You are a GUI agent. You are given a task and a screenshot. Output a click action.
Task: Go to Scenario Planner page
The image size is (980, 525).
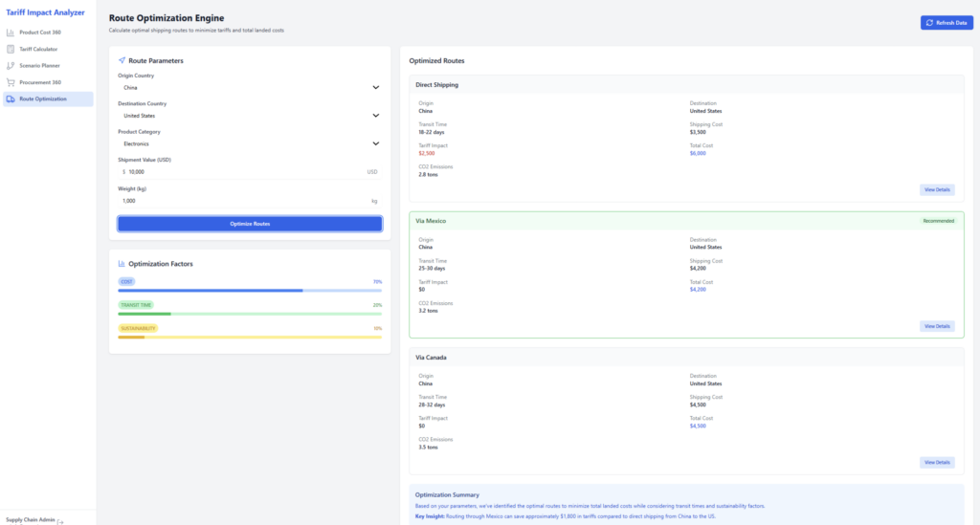(x=40, y=66)
